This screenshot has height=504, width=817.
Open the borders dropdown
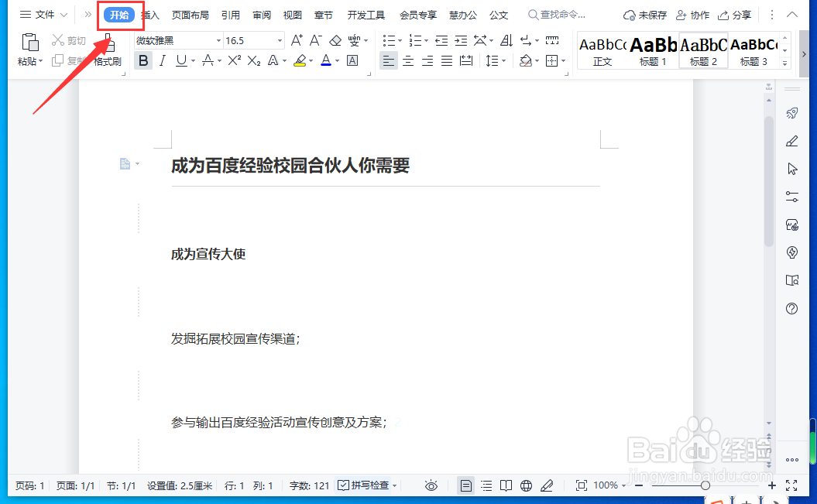[x=563, y=61]
